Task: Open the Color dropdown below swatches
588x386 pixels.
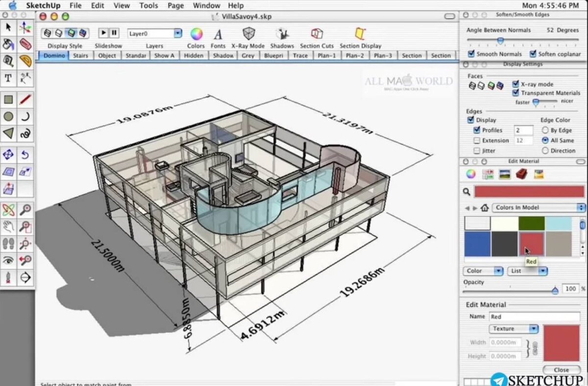Action: (483, 271)
